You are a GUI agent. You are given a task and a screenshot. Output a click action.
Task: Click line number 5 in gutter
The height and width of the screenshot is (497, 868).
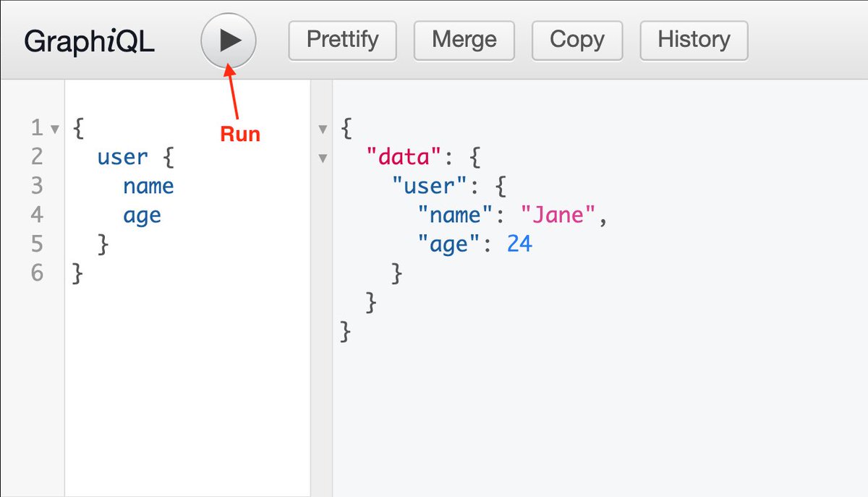pos(37,244)
